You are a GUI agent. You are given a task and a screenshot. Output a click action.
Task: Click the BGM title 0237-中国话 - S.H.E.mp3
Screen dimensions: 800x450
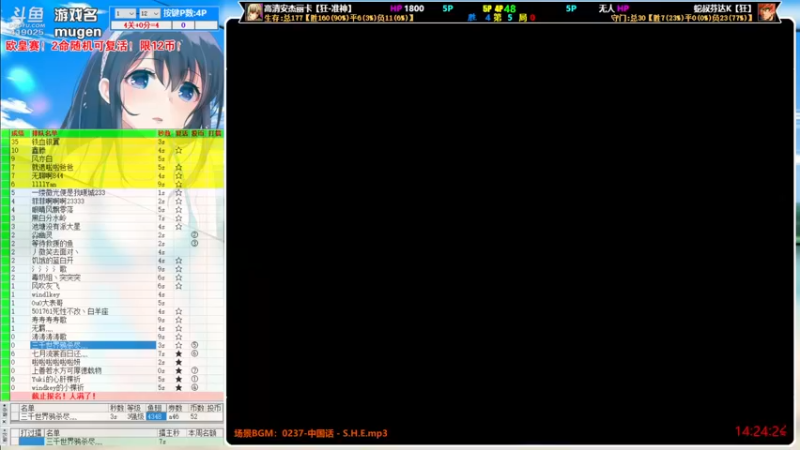click(x=334, y=433)
